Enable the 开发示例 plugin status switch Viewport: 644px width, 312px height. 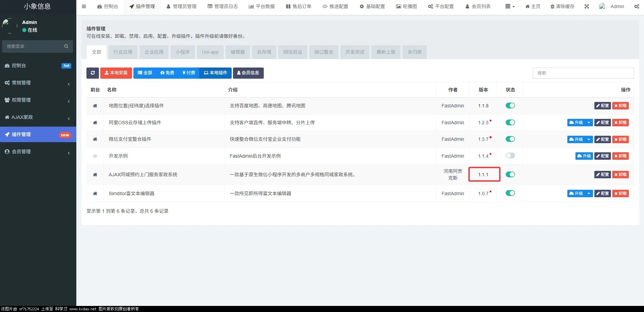pos(510,156)
